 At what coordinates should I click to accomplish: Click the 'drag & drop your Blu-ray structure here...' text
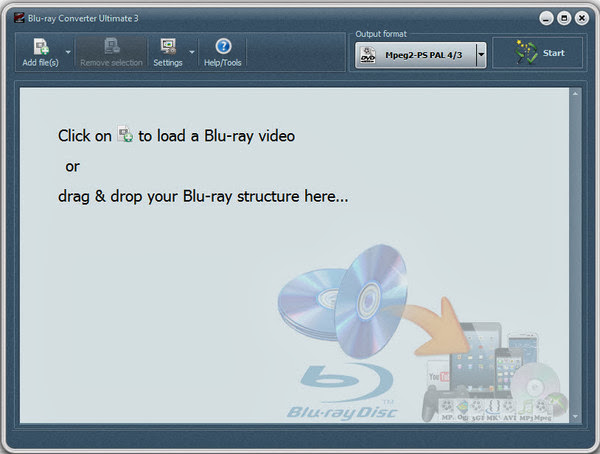pos(203,196)
